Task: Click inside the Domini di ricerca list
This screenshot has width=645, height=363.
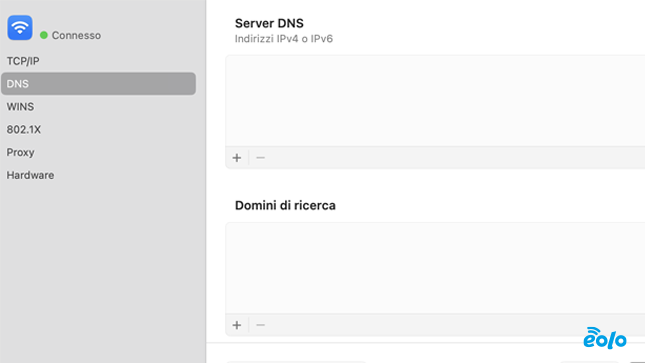Action: coord(435,268)
